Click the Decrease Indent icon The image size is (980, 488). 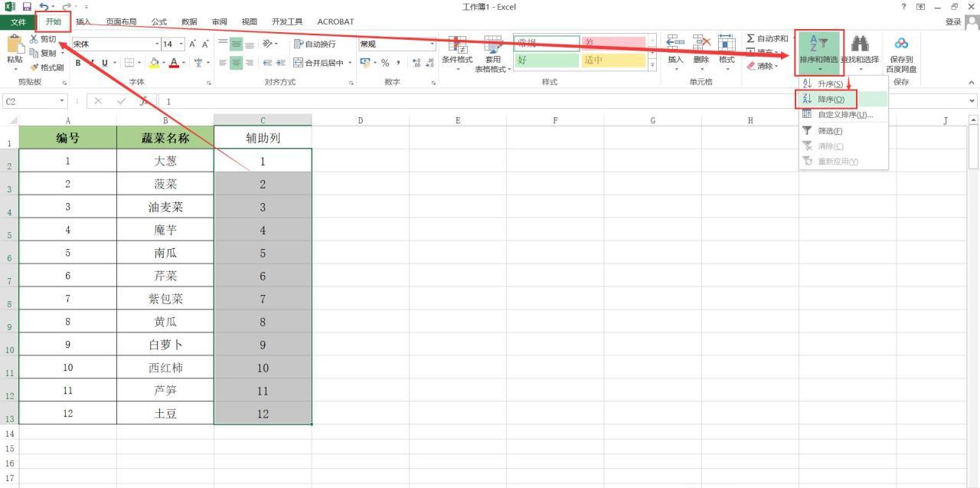point(268,63)
